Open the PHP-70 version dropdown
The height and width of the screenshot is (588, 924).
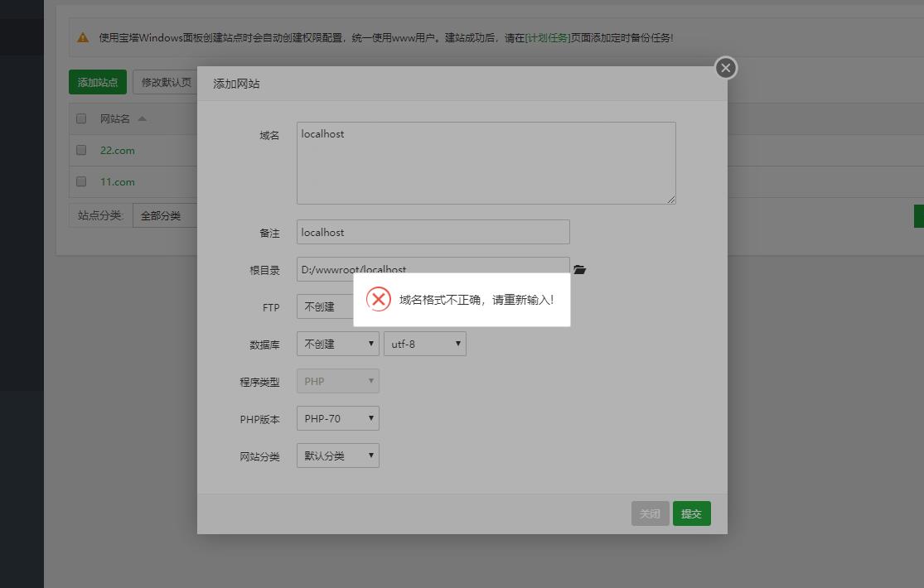(337, 419)
